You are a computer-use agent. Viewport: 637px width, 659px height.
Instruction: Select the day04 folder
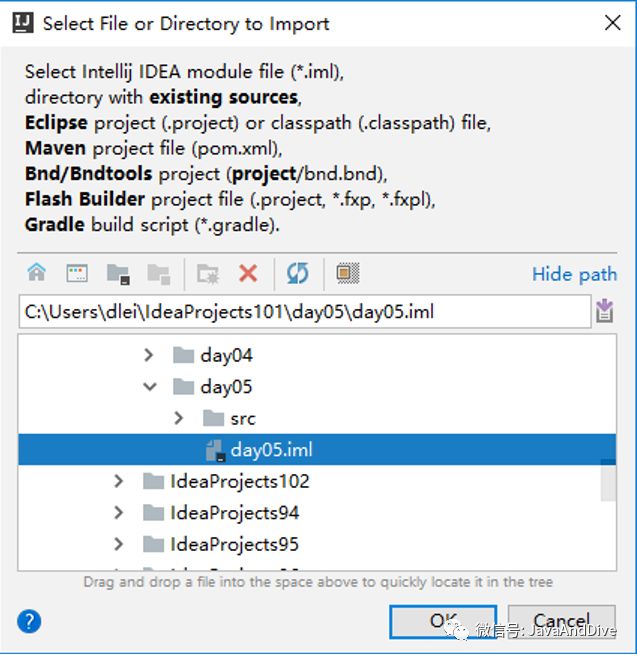pyautogui.click(x=226, y=356)
